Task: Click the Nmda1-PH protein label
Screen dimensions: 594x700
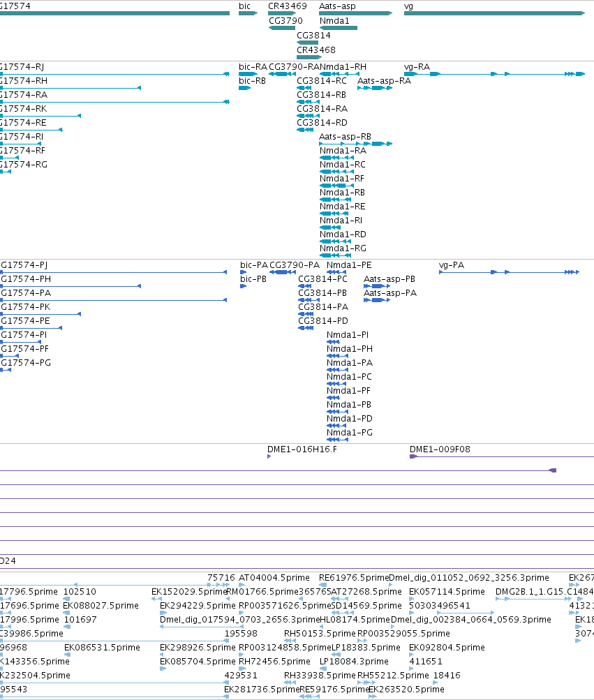Action: (x=349, y=349)
